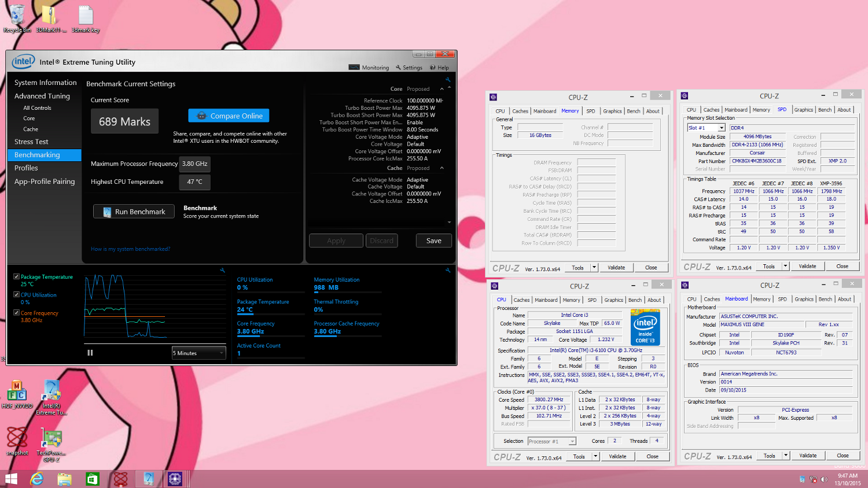
Task: Select the snapshot desktop icon
Action: point(17,441)
